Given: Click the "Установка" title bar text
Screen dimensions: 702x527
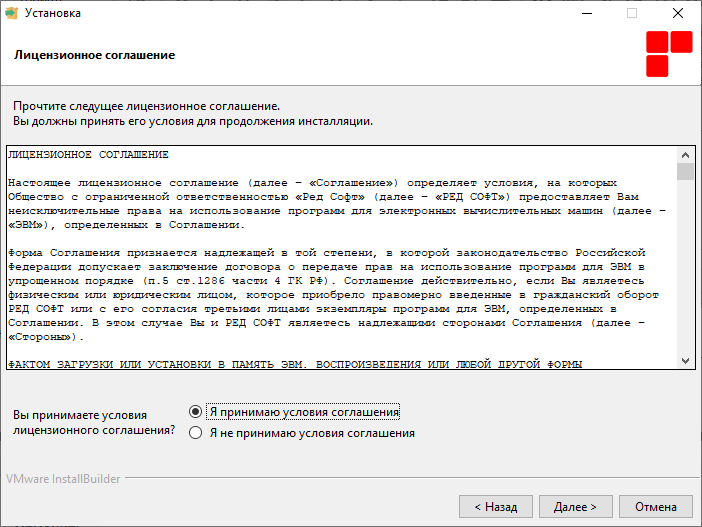Looking at the screenshot, I should [x=53, y=13].
